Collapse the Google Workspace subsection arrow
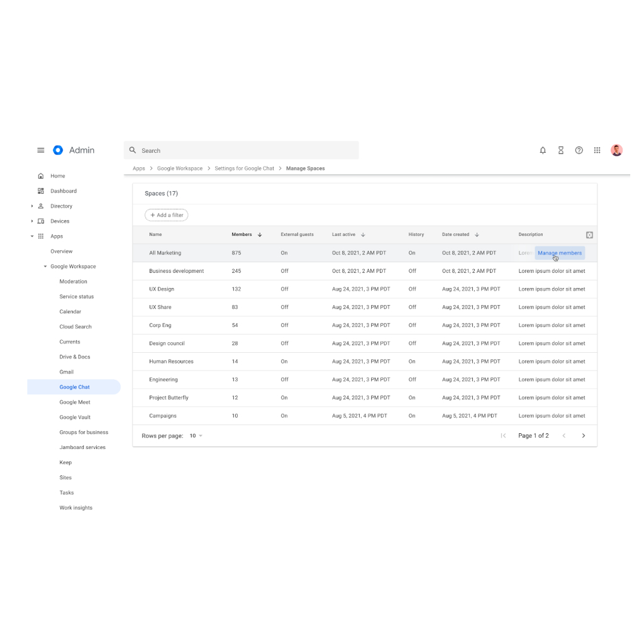The width and height of the screenshot is (644, 644). [45, 267]
